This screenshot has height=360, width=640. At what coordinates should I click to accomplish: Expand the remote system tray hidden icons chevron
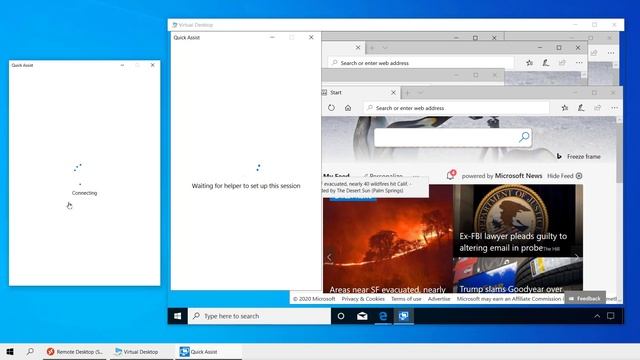pyautogui.click(x=597, y=316)
